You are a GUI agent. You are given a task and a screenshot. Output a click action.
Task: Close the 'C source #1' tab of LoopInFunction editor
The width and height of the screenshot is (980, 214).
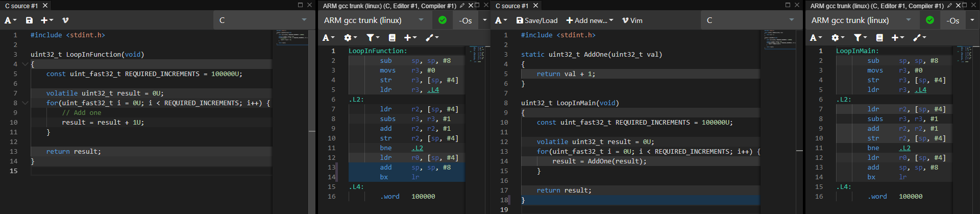pos(45,6)
